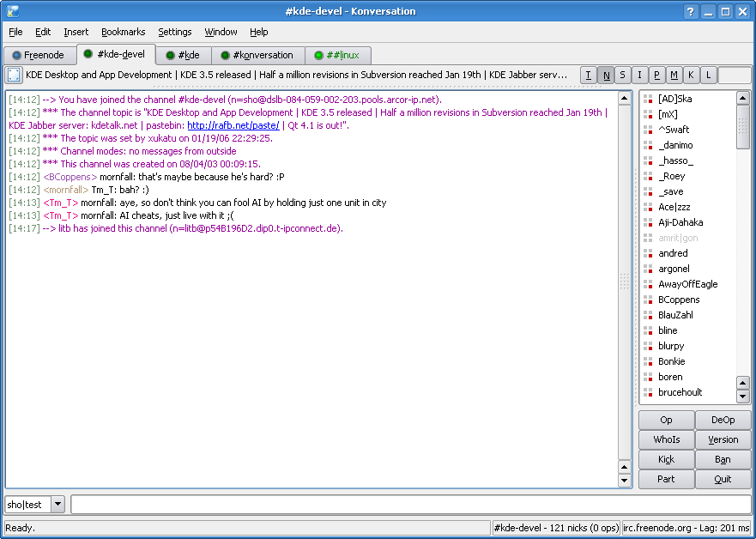Click the nick list scrollbar bottom down arrow
This screenshot has width=756, height=539.
(743, 397)
